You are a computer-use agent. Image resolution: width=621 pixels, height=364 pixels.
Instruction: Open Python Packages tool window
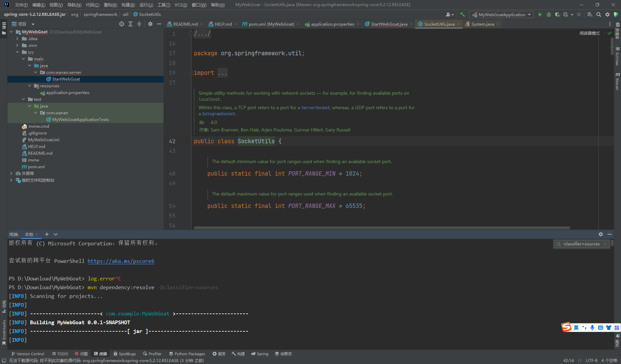tap(187, 354)
